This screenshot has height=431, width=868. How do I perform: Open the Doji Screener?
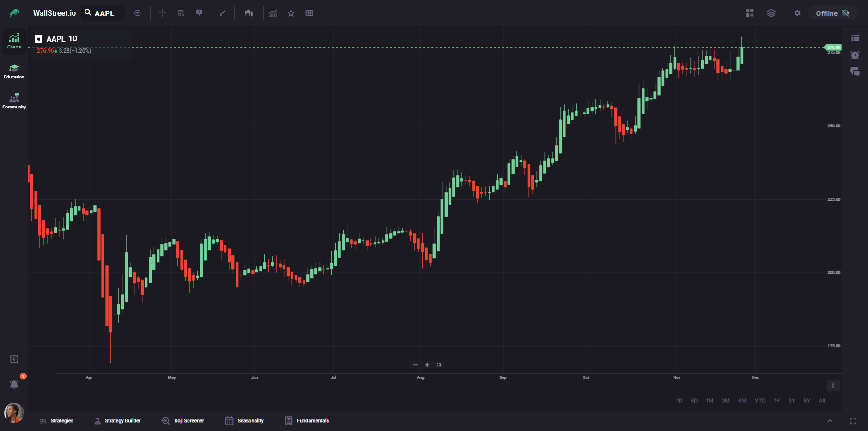point(183,420)
